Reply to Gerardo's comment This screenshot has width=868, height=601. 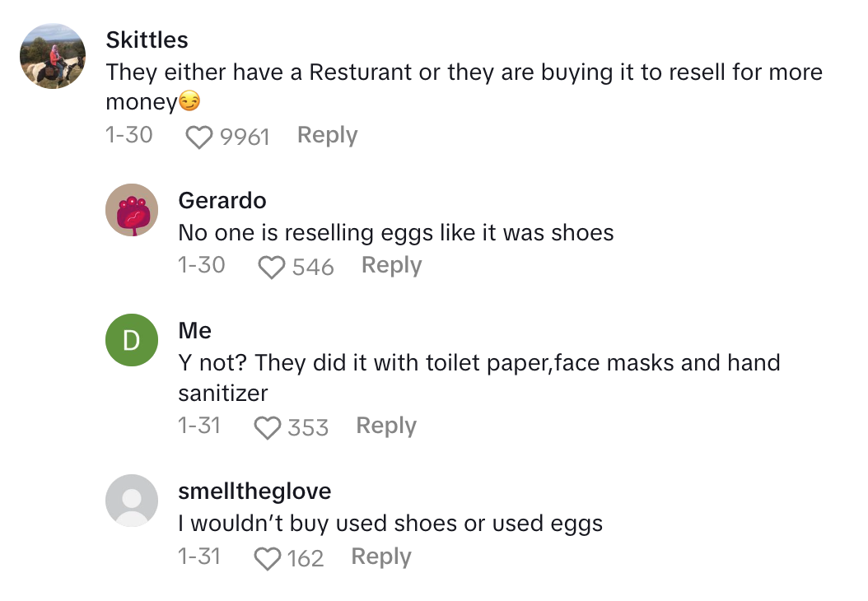point(391,265)
